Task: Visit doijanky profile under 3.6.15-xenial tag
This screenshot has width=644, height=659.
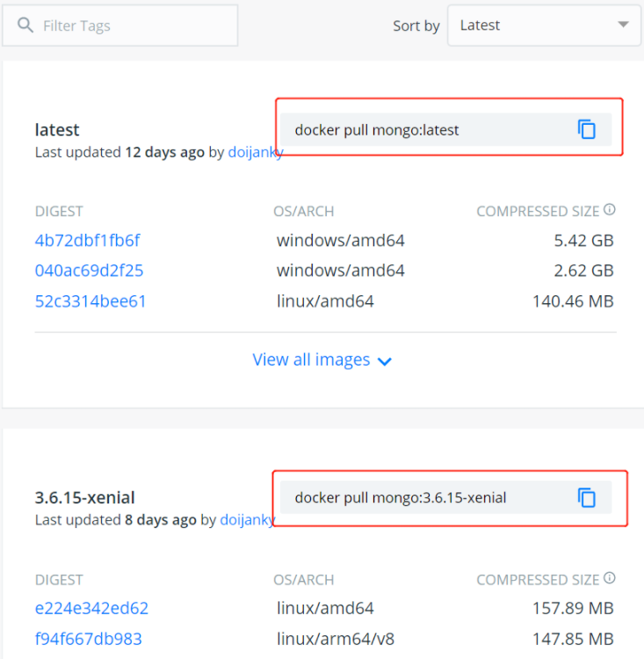Action: 248,520
